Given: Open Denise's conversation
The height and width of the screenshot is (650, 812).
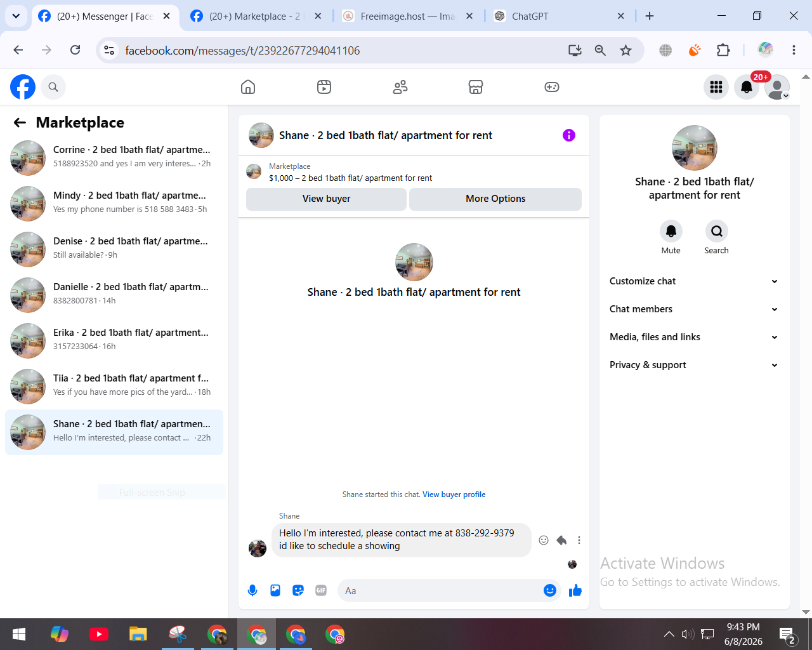Looking at the screenshot, I should 114,249.
